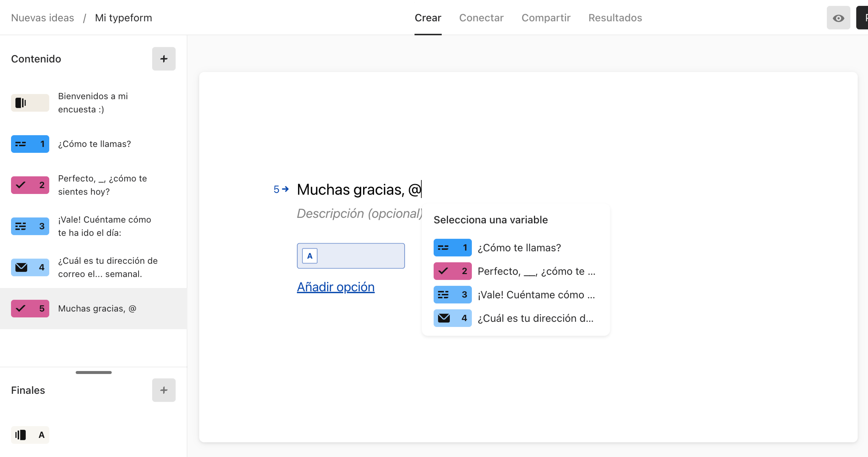Click the "Selecciona una variable" popup heading
868x457 pixels.
pyautogui.click(x=491, y=219)
